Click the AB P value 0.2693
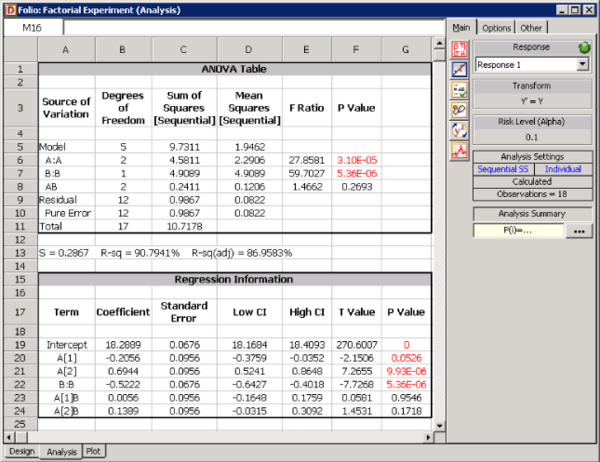Viewport: 600px width, 462px height. tap(357, 187)
